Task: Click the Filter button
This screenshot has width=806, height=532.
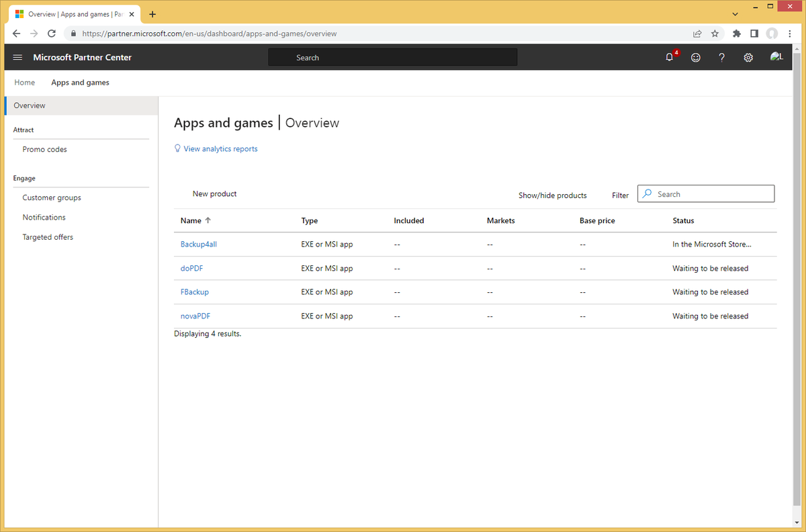Action: 621,195
